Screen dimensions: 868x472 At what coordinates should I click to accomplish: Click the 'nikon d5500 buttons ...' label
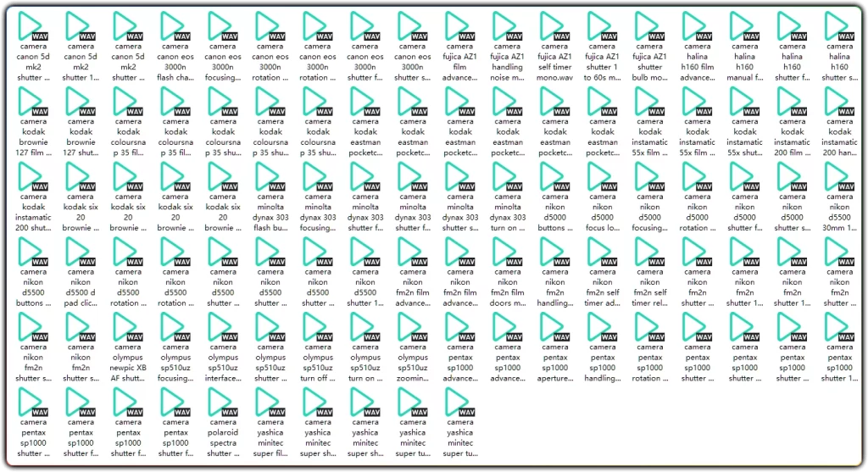[33, 288]
